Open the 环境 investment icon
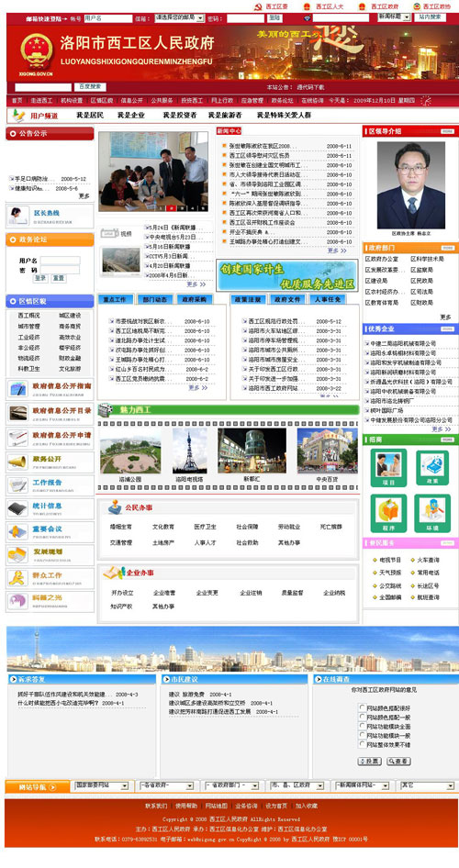The width and height of the screenshot is (459, 868). point(432,513)
